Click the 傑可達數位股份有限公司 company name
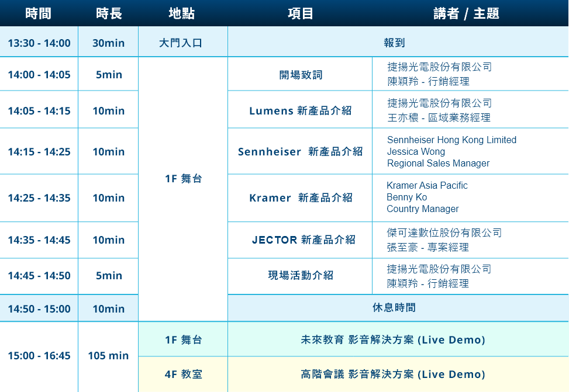 [x=444, y=233]
